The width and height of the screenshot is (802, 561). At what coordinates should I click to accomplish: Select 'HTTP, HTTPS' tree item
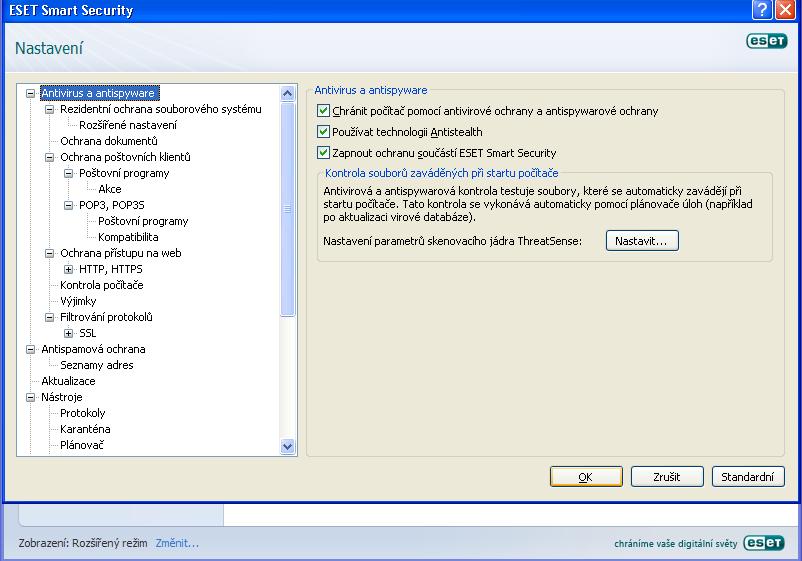[x=110, y=269]
